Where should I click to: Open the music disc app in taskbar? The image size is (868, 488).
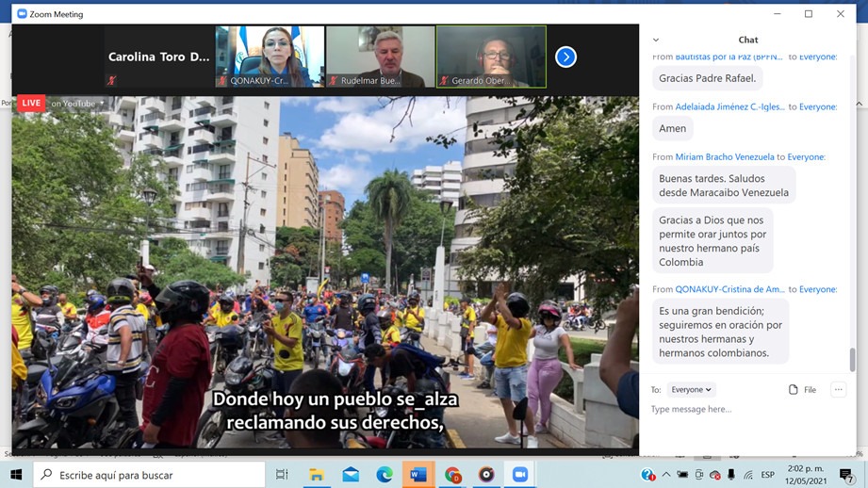[486, 475]
